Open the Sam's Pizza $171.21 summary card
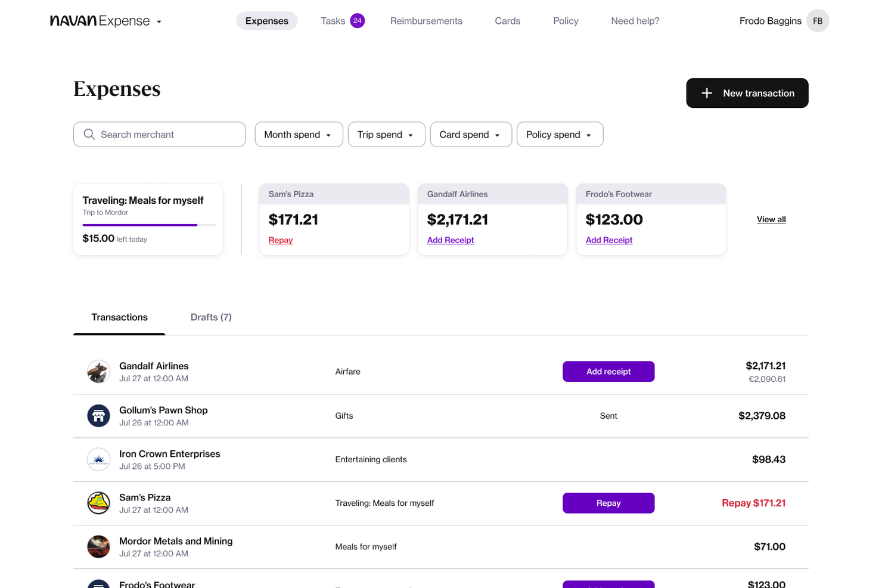The width and height of the screenshot is (882, 588). coord(334,219)
